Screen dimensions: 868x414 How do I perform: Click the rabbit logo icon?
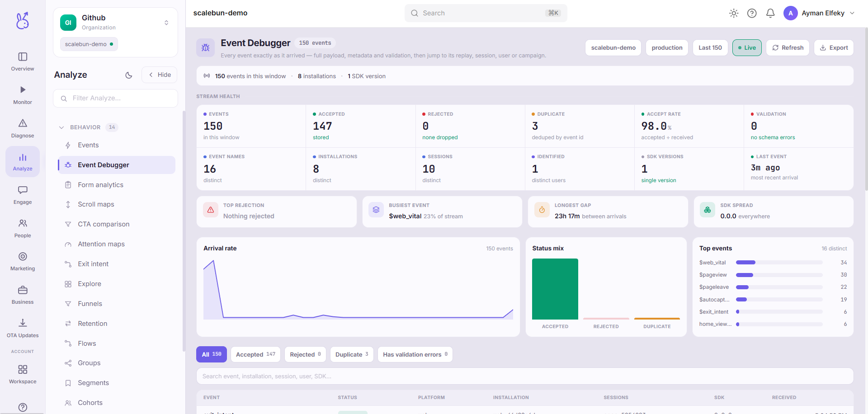point(23,20)
